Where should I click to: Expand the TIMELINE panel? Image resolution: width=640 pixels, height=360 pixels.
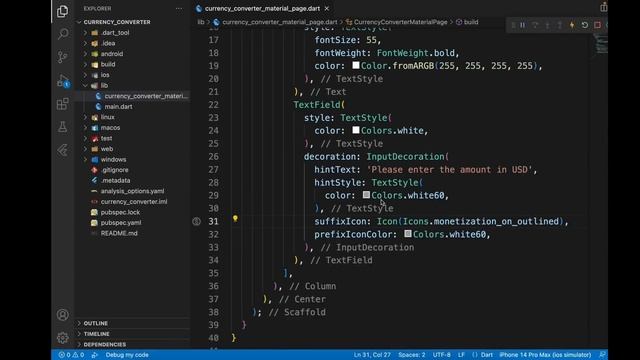(96, 334)
